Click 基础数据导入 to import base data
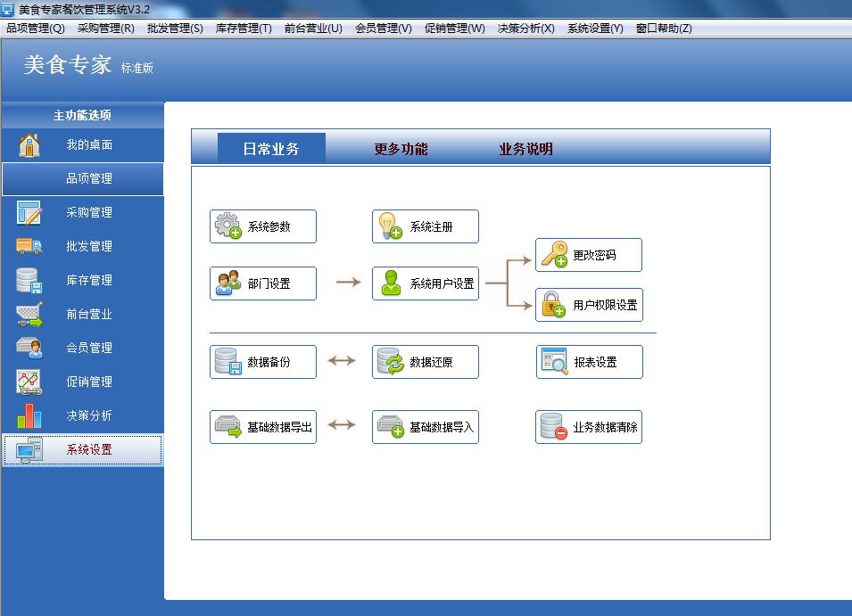The width and height of the screenshot is (852, 616). [x=425, y=426]
